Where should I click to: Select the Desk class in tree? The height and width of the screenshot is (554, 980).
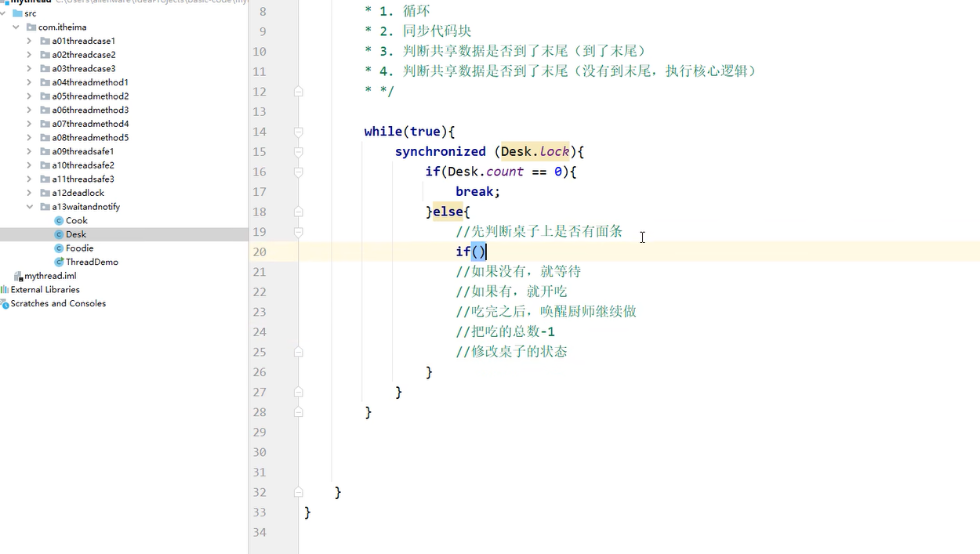[76, 234]
